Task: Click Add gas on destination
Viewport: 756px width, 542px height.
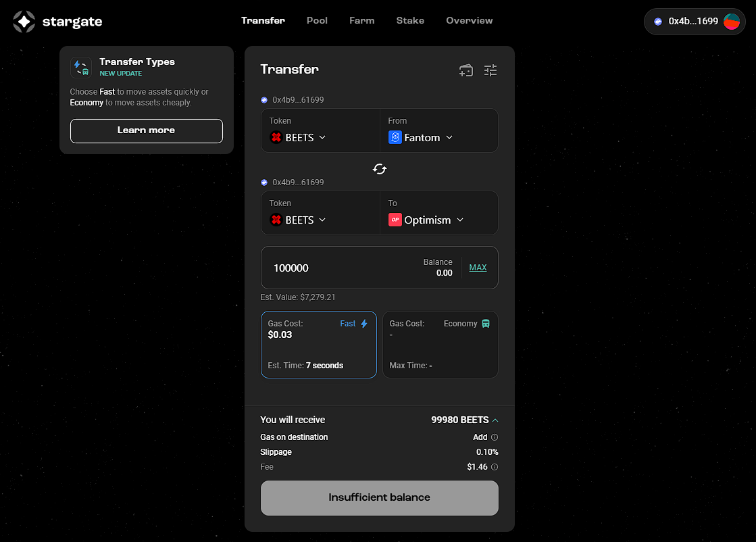Action: 480,437
